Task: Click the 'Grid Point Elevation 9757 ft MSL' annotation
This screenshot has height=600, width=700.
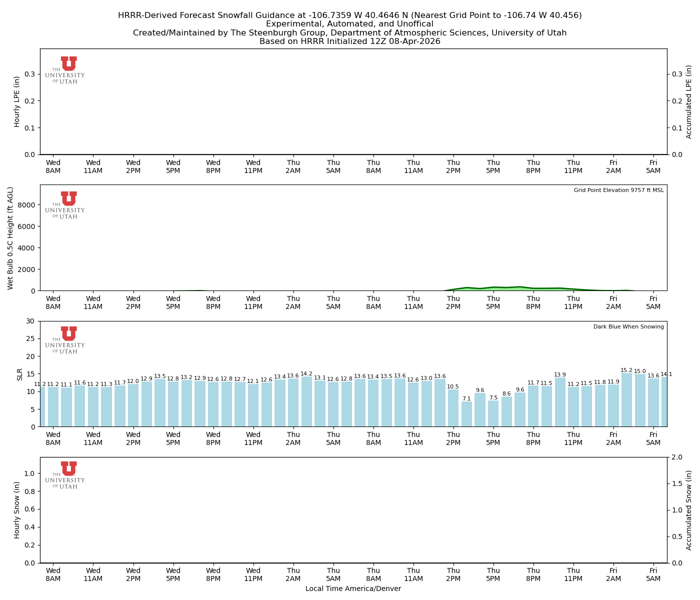Action: point(618,190)
